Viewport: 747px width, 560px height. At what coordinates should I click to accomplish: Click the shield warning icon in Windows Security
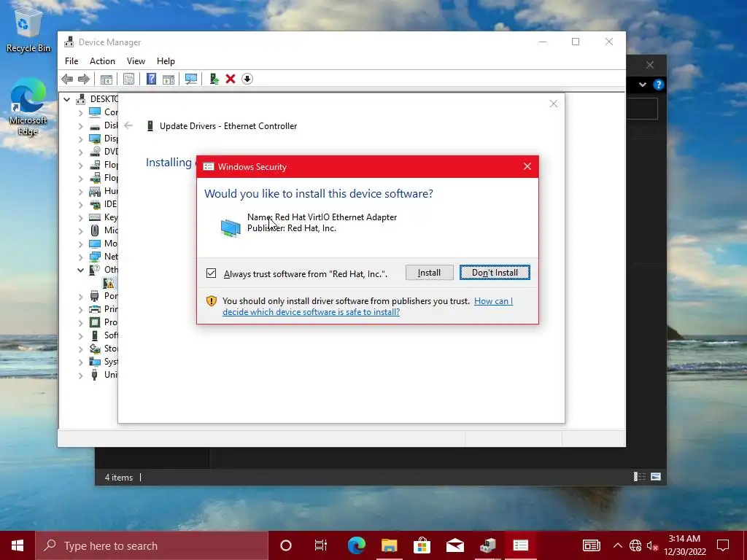(212, 301)
